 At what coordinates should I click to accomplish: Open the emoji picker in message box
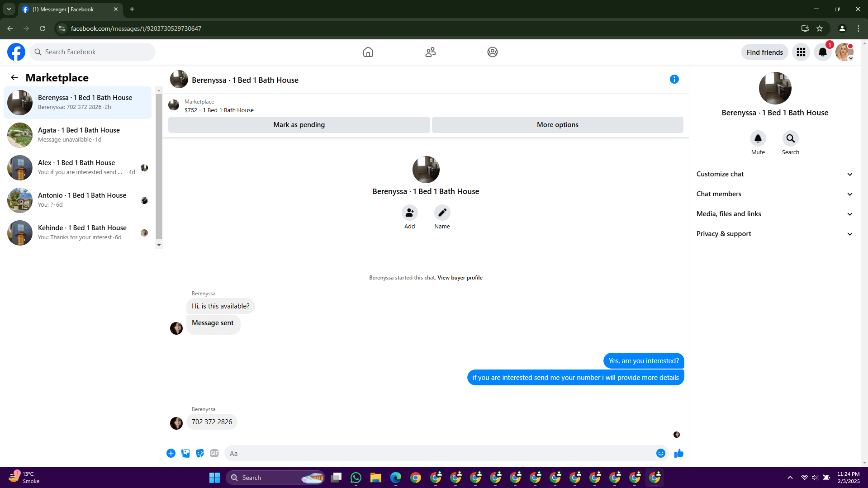[661, 453]
